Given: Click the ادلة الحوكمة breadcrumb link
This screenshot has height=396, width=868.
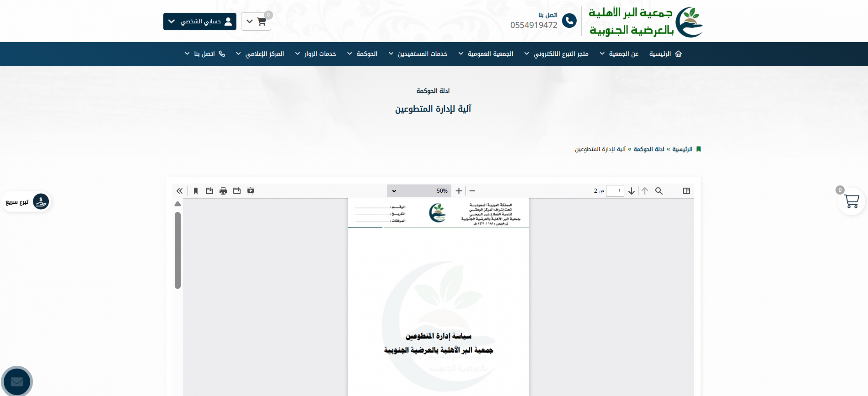Looking at the screenshot, I should click(649, 149).
